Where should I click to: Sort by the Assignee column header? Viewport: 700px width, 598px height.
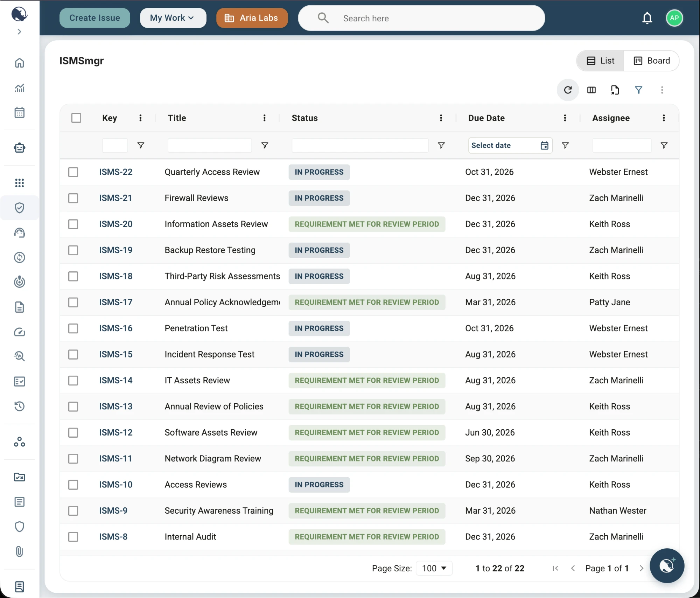[611, 118]
